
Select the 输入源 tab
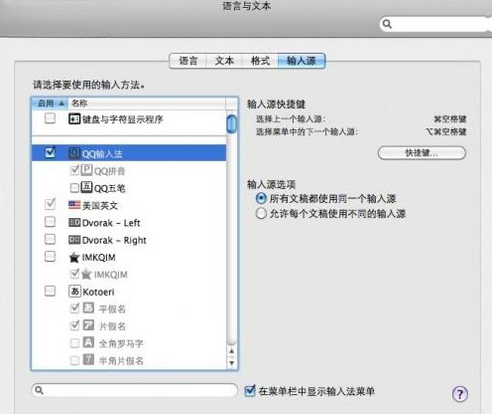click(x=301, y=61)
